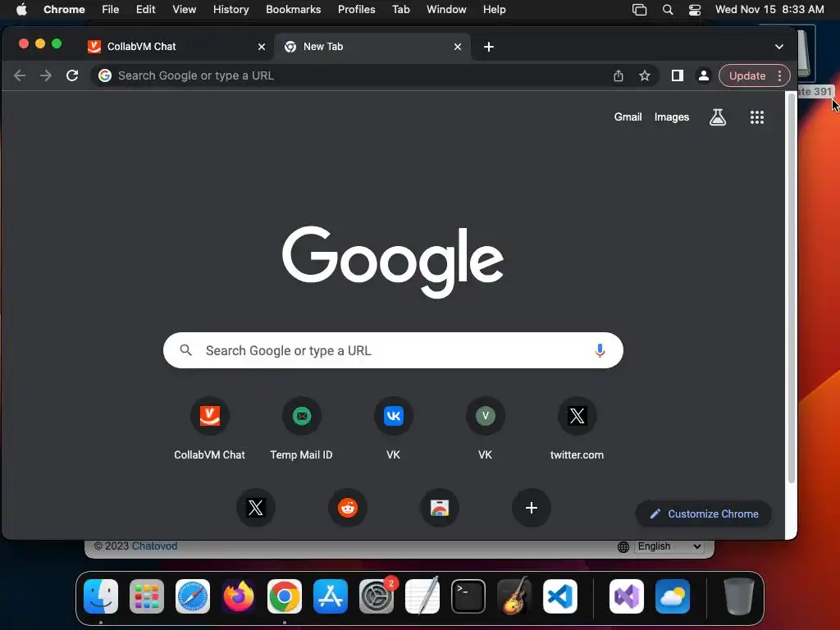The width and height of the screenshot is (840, 630).
Task: Open Safari from the Dock
Action: [193, 596]
